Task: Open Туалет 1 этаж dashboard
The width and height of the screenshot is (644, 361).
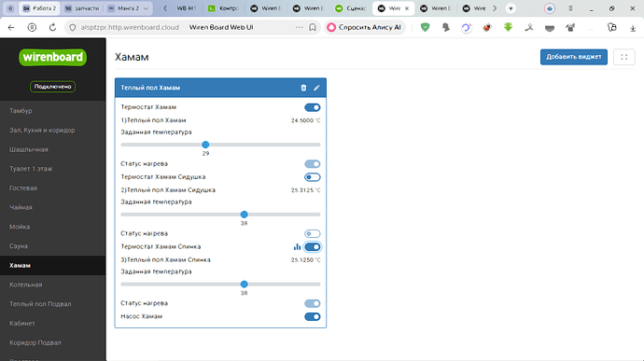Action: tap(53, 169)
